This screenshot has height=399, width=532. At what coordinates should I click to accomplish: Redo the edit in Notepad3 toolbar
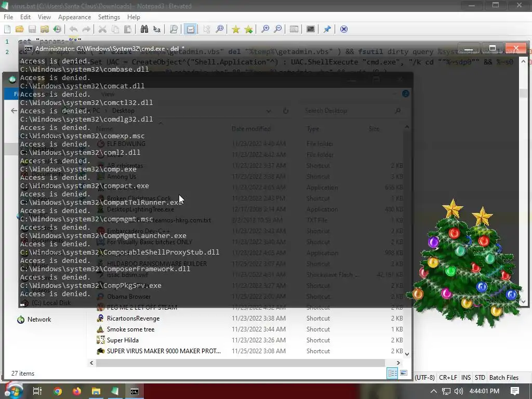click(86, 29)
